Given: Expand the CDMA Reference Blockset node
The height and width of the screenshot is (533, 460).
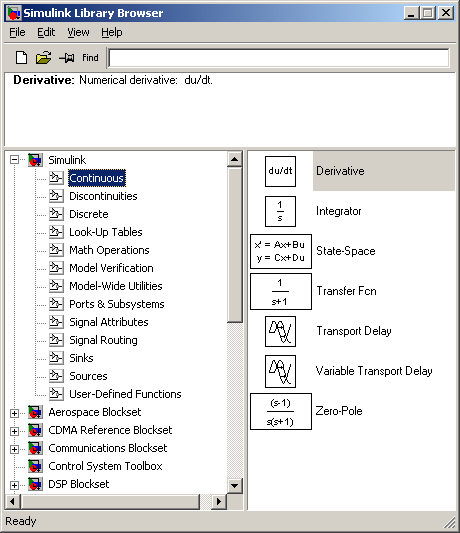Looking at the screenshot, I should [x=14, y=431].
